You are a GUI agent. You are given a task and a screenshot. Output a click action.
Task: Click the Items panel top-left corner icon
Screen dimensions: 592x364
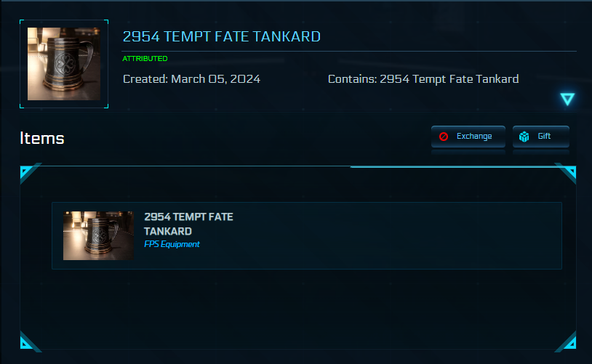pos(26,172)
